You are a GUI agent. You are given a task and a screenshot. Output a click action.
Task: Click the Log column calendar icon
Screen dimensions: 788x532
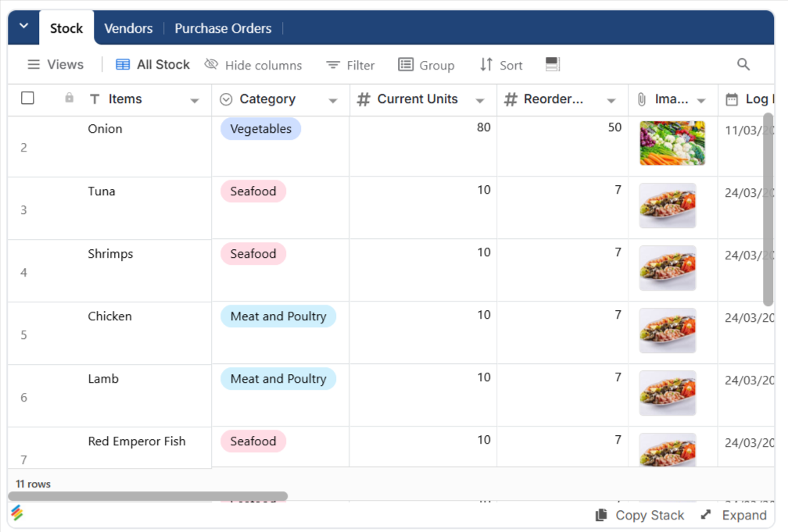(732, 99)
